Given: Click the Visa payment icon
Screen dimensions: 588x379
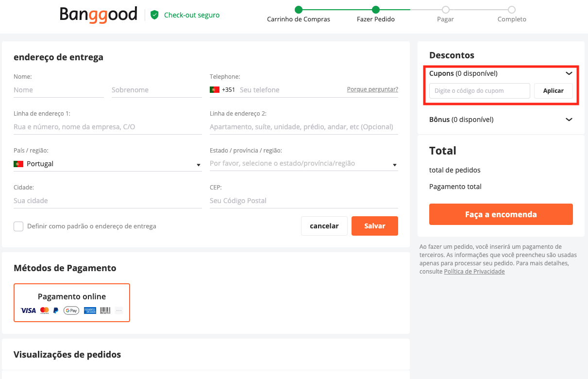Looking at the screenshot, I should (x=28, y=310).
